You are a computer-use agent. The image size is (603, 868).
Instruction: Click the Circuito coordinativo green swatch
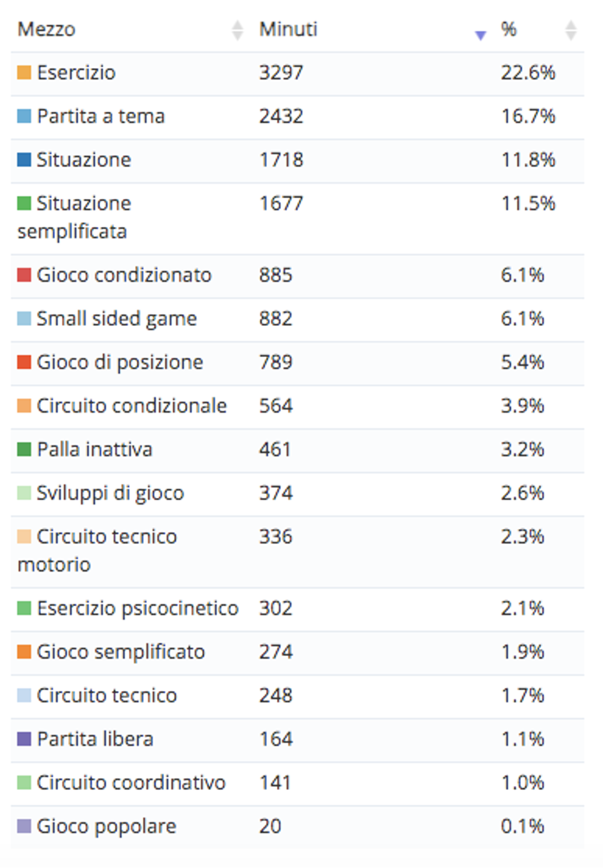point(24,783)
